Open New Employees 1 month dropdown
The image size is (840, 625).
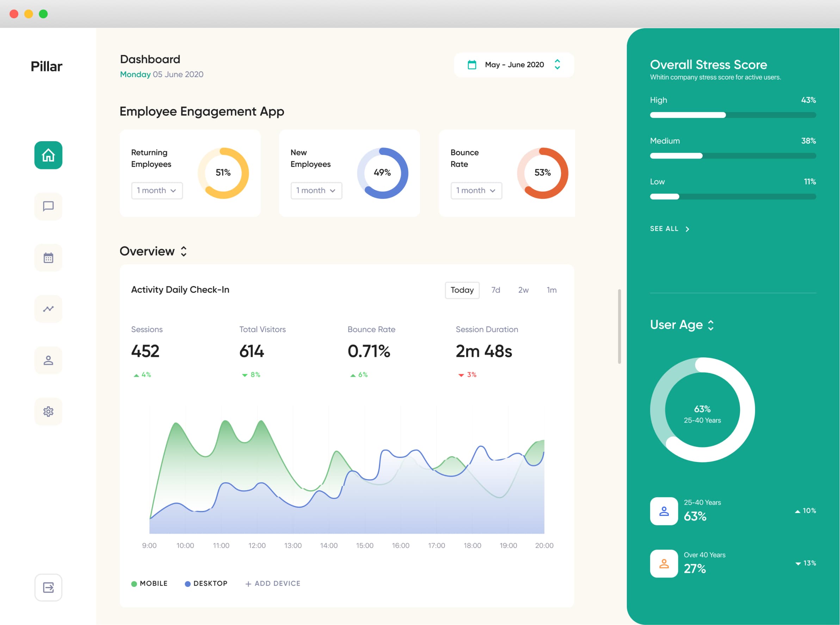(x=316, y=190)
